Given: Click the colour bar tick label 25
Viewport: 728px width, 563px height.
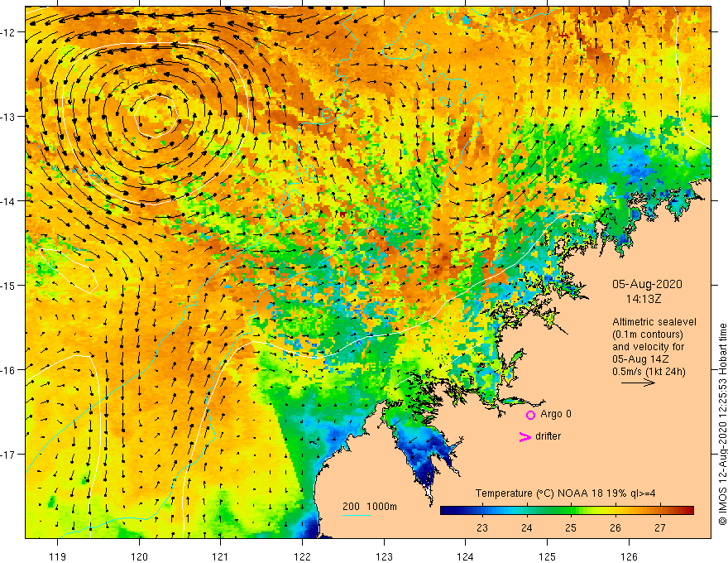Looking at the screenshot, I should pos(571,527).
